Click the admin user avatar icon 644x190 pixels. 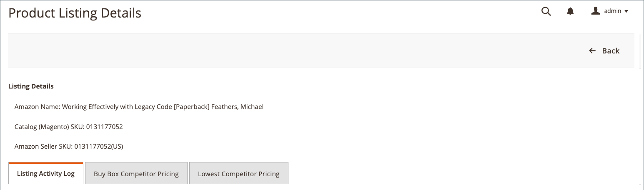(x=595, y=11)
